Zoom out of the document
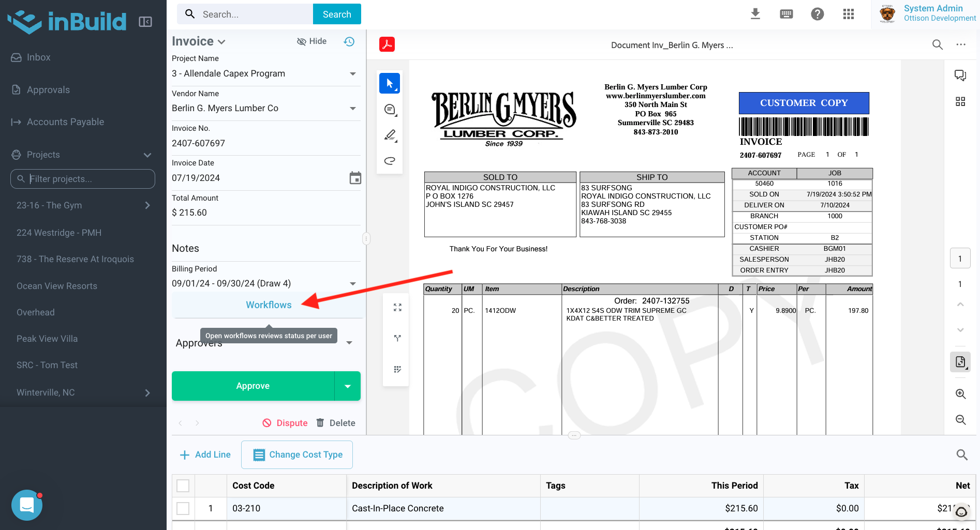The image size is (980, 530). coord(960,420)
